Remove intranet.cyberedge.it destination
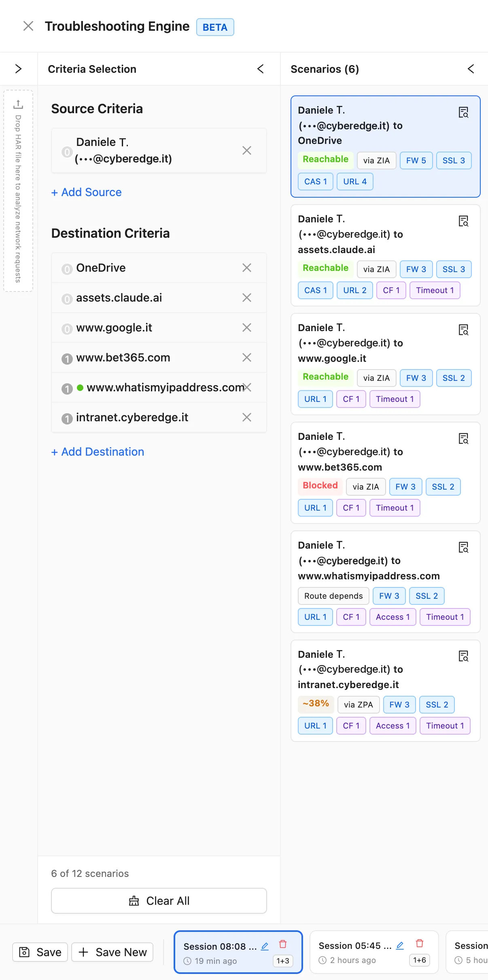This screenshot has height=980, width=488. coord(247,417)
